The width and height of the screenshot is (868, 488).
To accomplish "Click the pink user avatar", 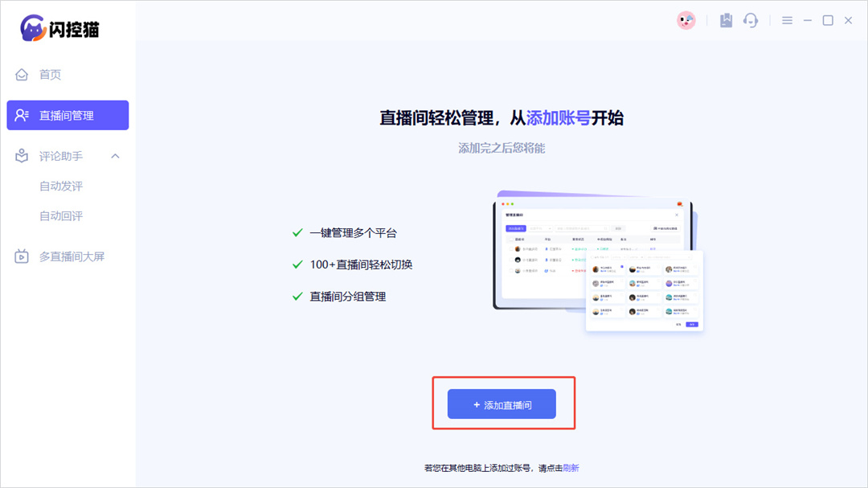I will 686,20.
